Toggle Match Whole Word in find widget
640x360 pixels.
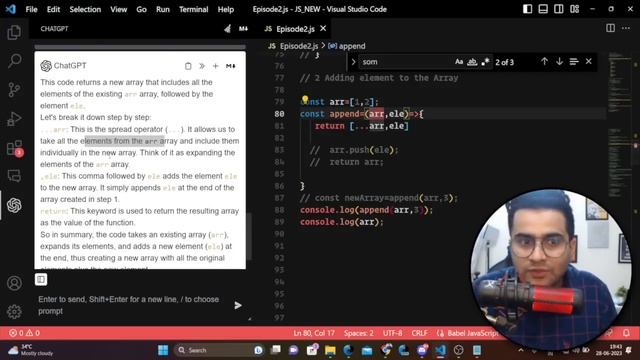(x=472, y=62)
